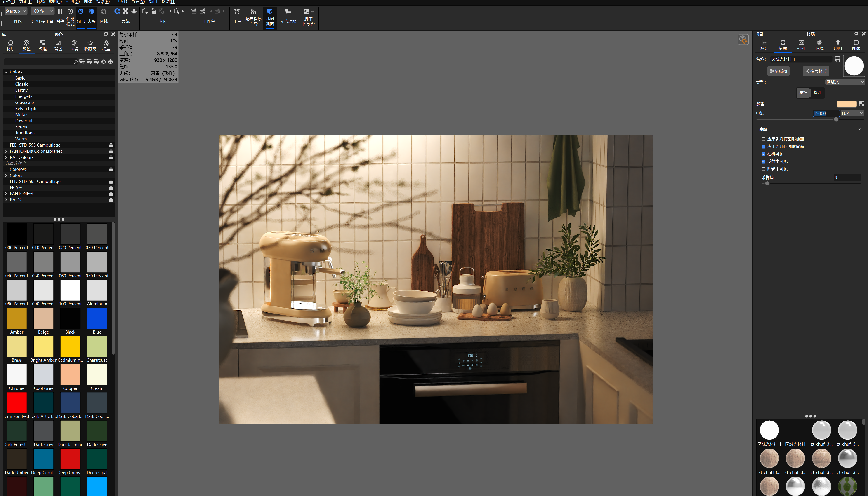The width and height of the screenshot is (868, 496).
Task: Open the Favorites (收藏夹) library icon
Action: pos(90,43)
